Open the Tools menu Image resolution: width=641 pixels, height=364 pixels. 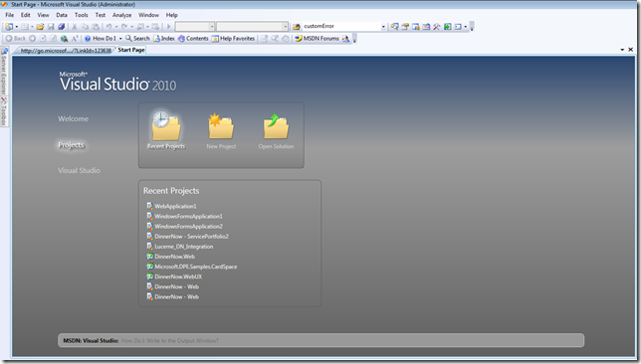[x=81, y=15]
